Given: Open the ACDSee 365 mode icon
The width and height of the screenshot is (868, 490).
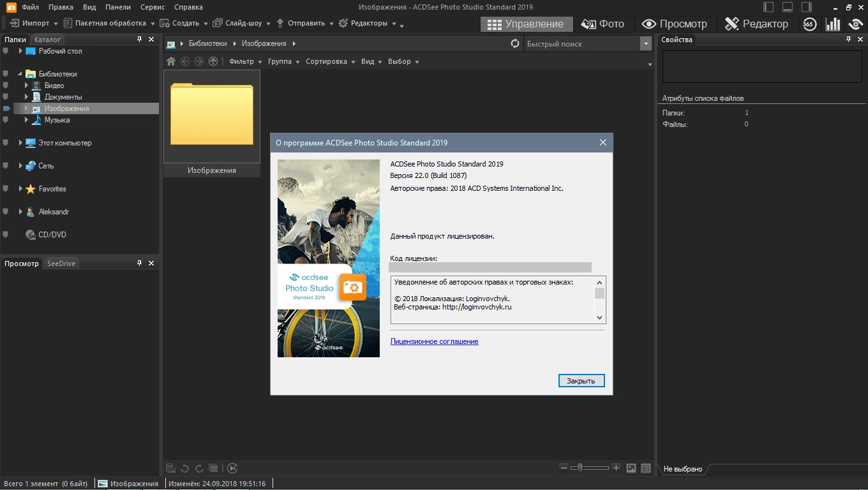Looking at the screenshot, I should (x=809, y=24).
